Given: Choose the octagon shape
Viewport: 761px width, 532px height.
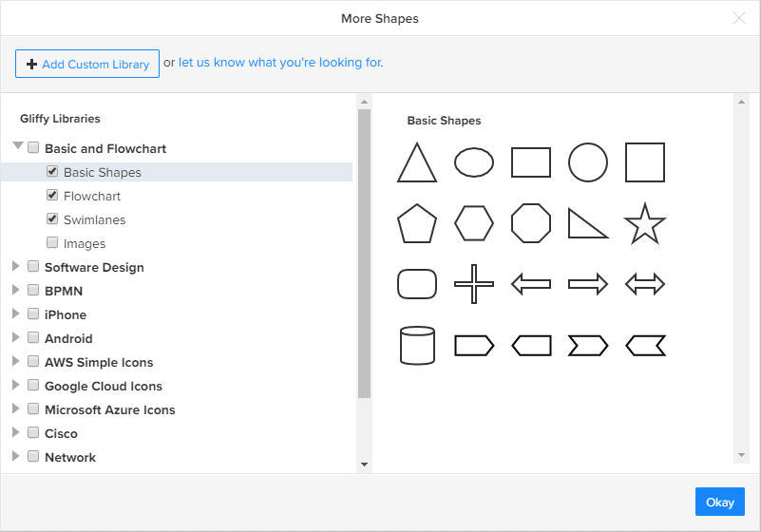Looking at the screenshot, I should 531,224.
